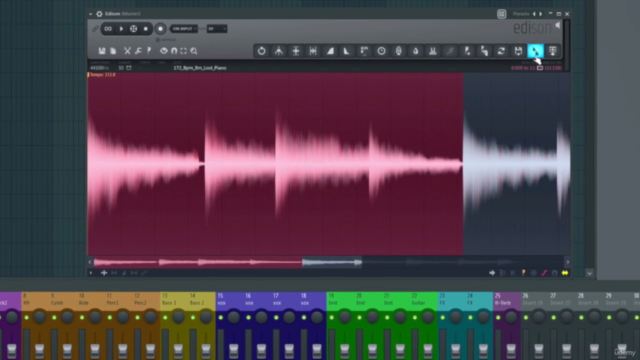Image resolution: width=640 pixels, height=360 pixels.
Task: Select the next preset arrow
Action: coord(541,14)
